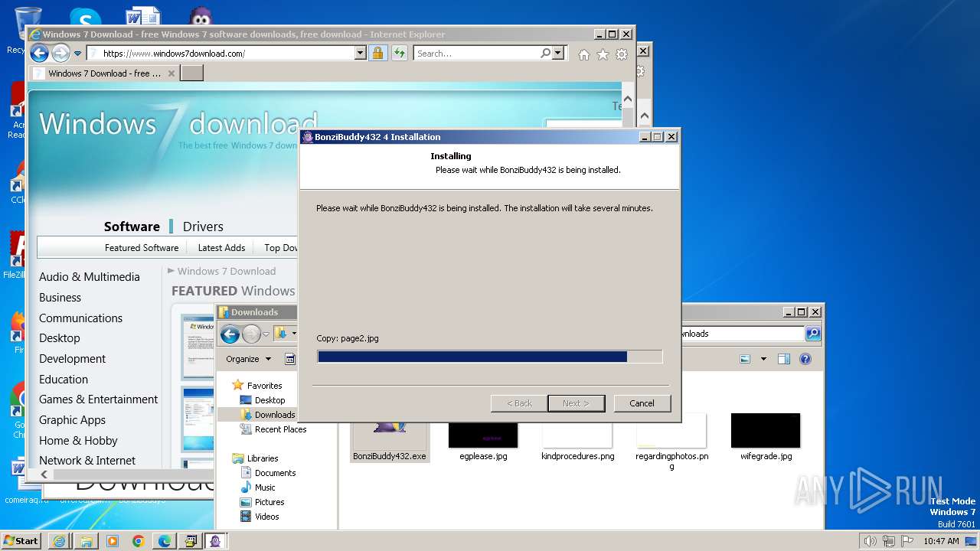Click Internet Explorer forward arrow button

(60, 53)
